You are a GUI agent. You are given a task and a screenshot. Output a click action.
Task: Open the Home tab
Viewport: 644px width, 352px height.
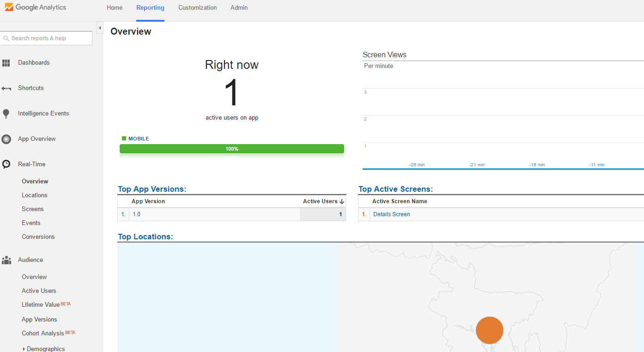coord(115,7)
